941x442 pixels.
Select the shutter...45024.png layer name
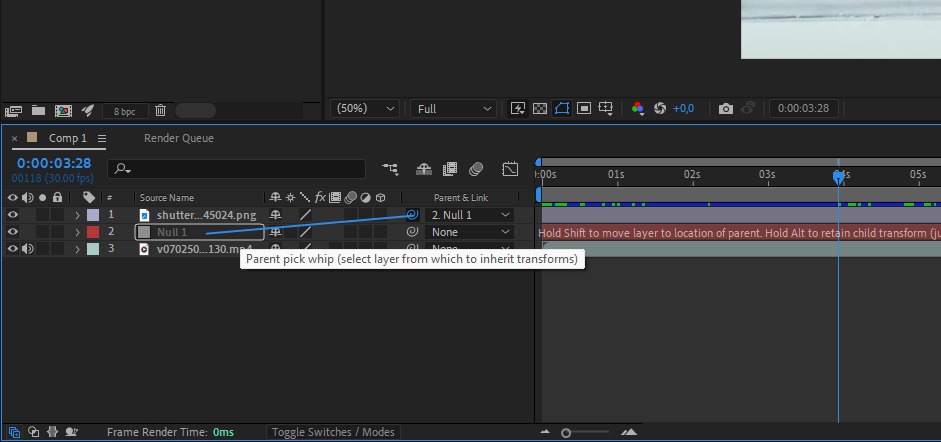click(206, 215)
